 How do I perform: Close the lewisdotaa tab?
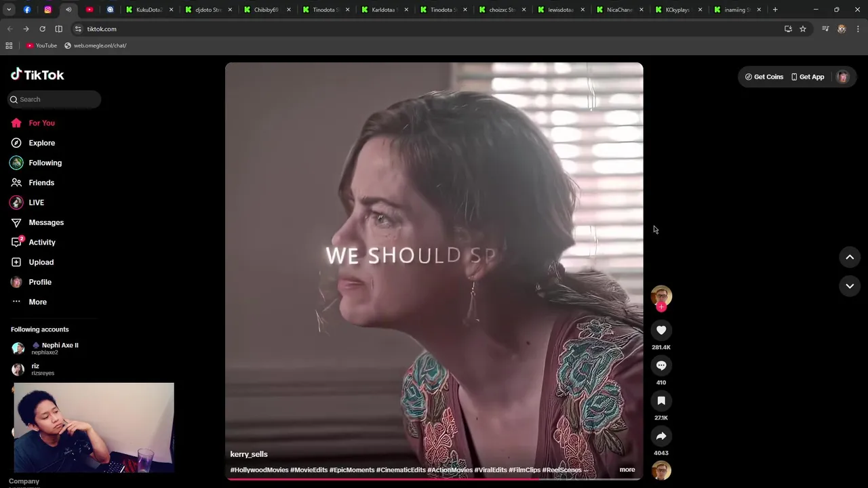(x=583, y=9)
